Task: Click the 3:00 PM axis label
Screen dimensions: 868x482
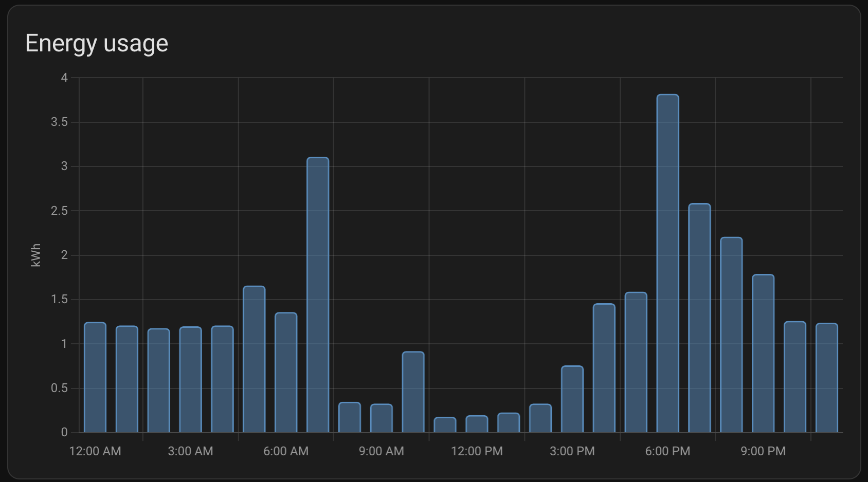Action: [572, 451]
